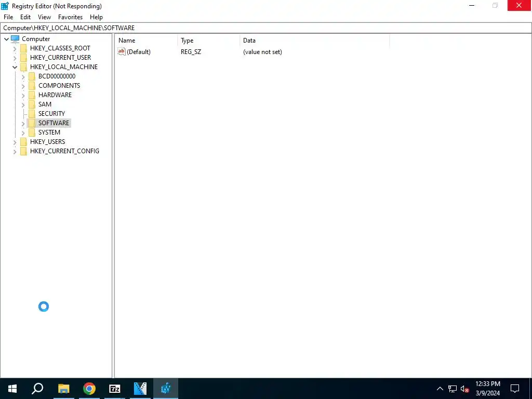Open the blue M film-strip taskbar app

click(140, 389)
